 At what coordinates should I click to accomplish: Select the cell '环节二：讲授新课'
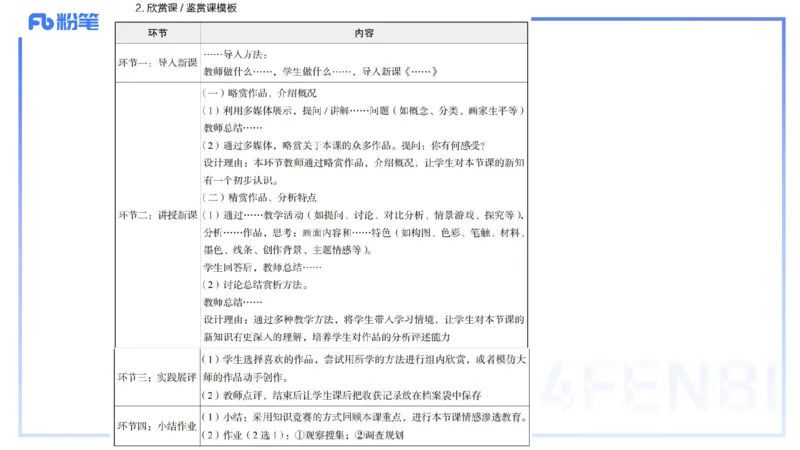point(158,215)
